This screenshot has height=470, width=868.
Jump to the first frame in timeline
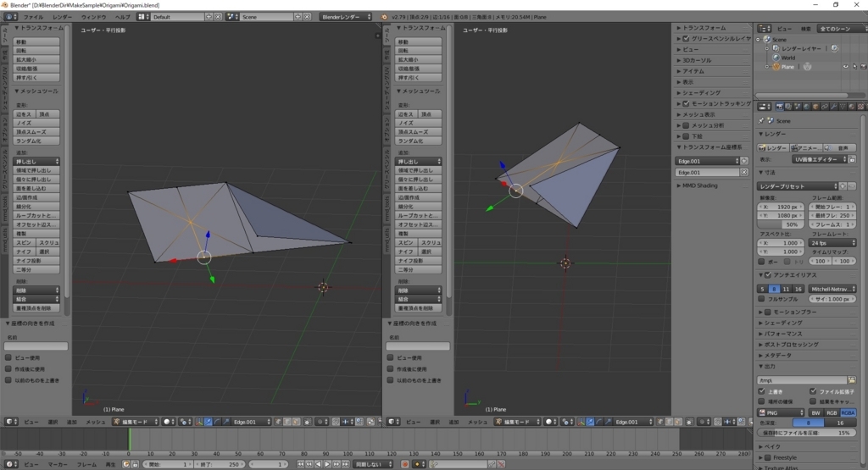(x=300, y=464)
